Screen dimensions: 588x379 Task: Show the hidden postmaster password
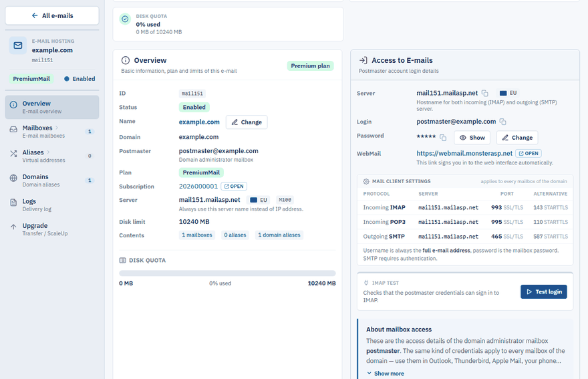[x=472, y=138]
